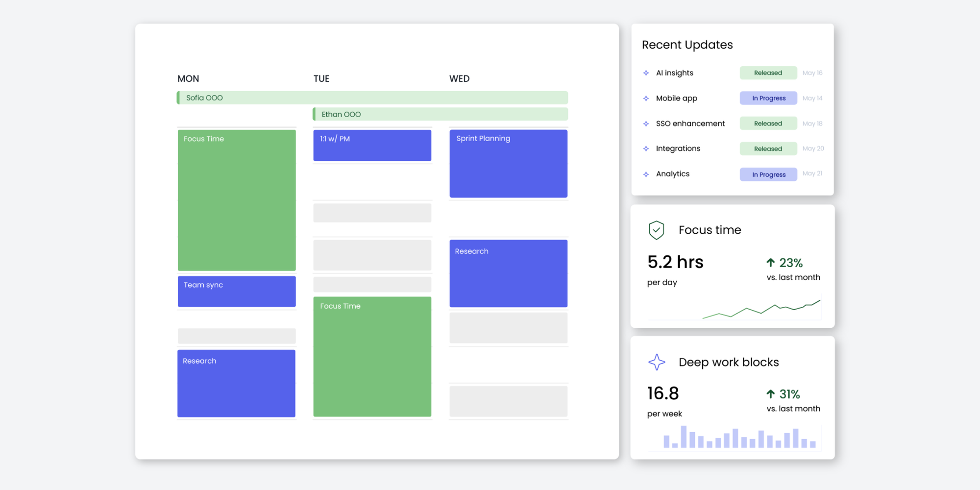Viewport: 980px width, 490px height.
Task: Click the Integrations update title
Action: point(678,148)
